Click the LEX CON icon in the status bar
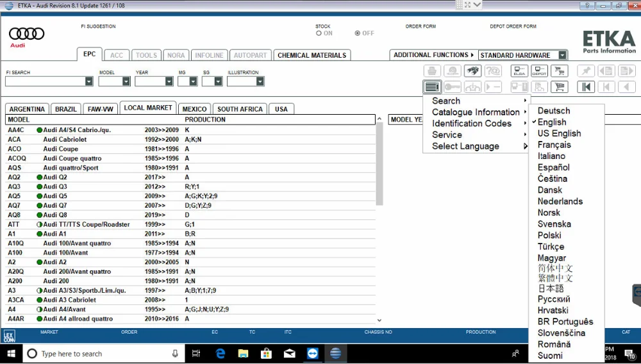 click(x=10, y=336)
